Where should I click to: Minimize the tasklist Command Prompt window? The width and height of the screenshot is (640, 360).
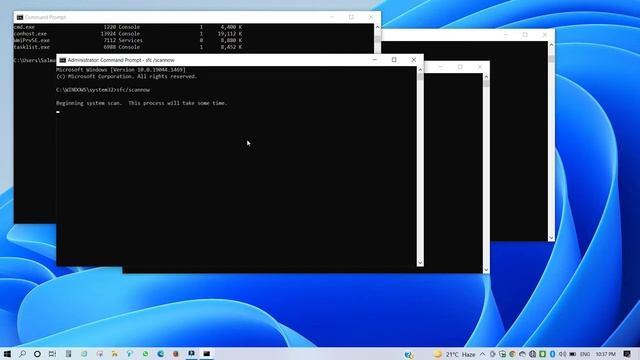click(x=332, y=17)
